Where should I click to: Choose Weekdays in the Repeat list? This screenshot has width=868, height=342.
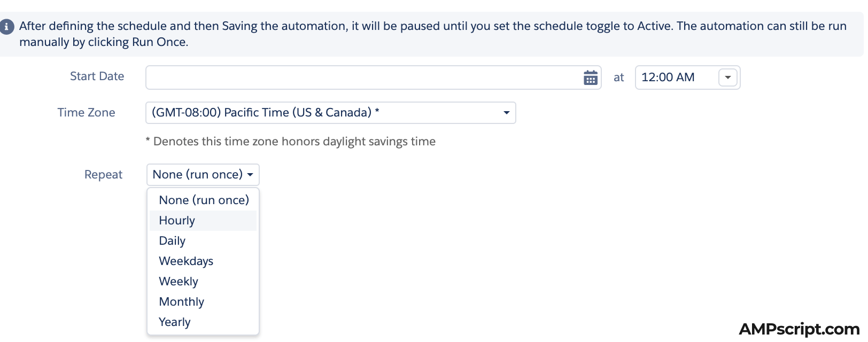coord(186,261)
